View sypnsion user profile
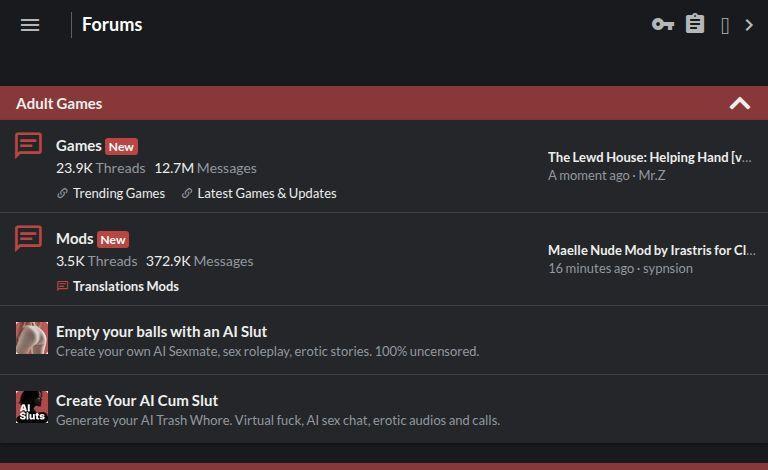This screenshot has width=768, height=470. tap(668, 268)
